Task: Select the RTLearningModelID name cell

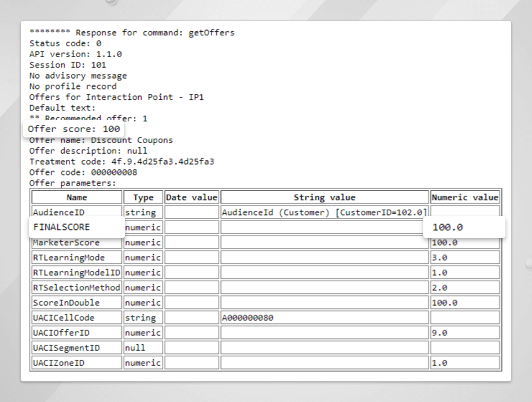Action: pos(76,273)
